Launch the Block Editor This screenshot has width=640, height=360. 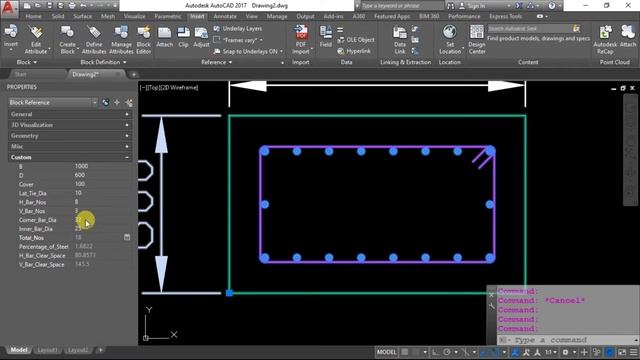[x=143, y=39]
